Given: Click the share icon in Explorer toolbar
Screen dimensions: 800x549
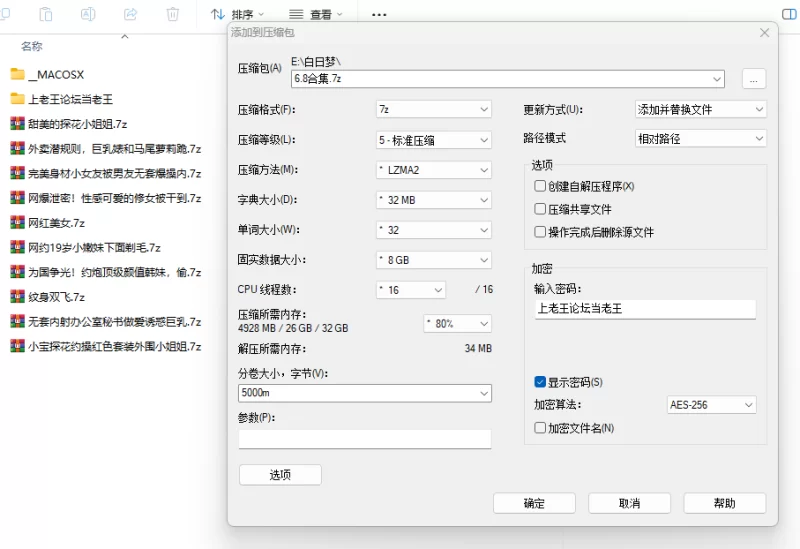Looking at the screenshot, I should [x=130, y=14].
